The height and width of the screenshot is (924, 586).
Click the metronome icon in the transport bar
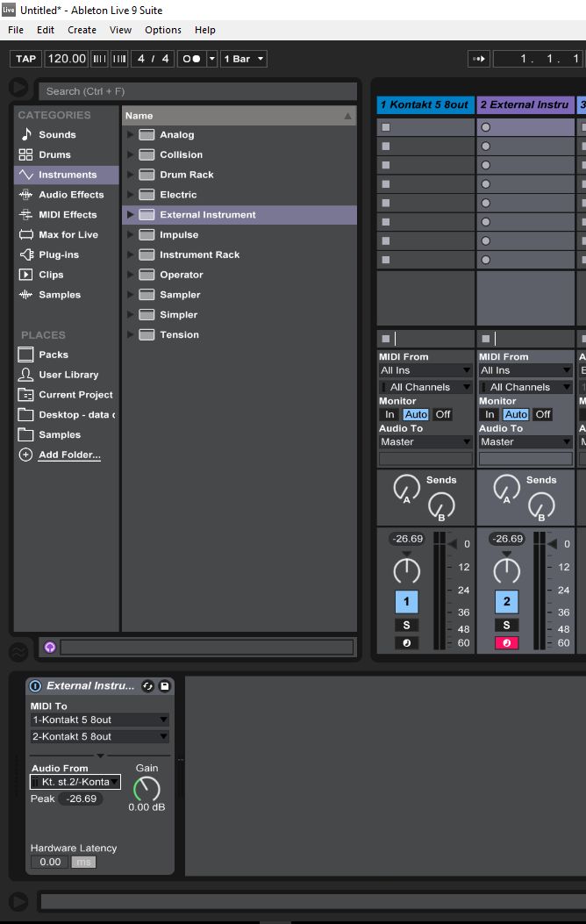pos(191,59)
